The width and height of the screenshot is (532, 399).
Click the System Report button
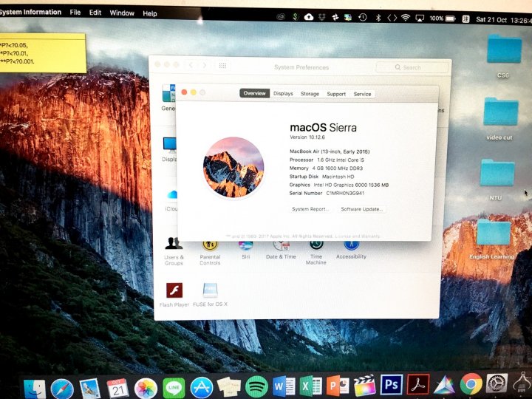pyautogui.click(x=310, y=209)
